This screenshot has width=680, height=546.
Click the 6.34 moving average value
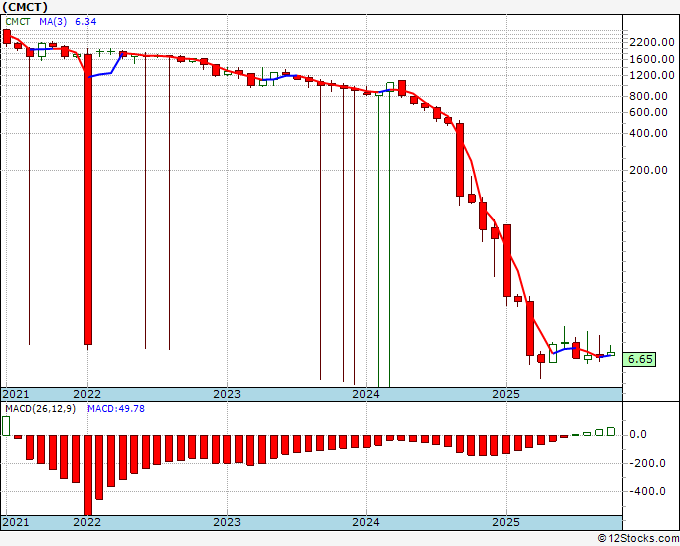point(85,22)
